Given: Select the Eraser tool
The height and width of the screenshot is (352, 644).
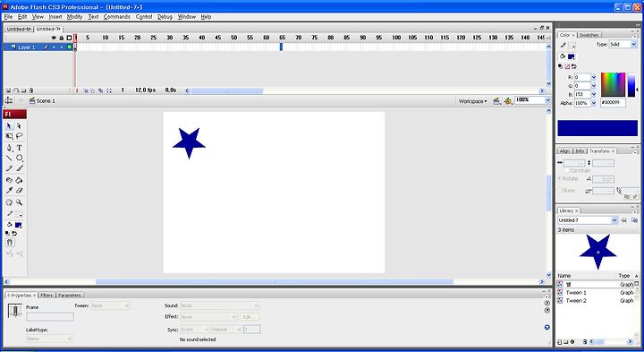Looking at the screenshot, I should pyautogui.click(x=19, y=191).
